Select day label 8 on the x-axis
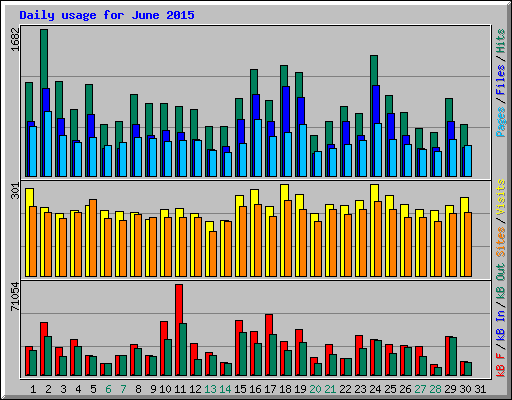 138,389
